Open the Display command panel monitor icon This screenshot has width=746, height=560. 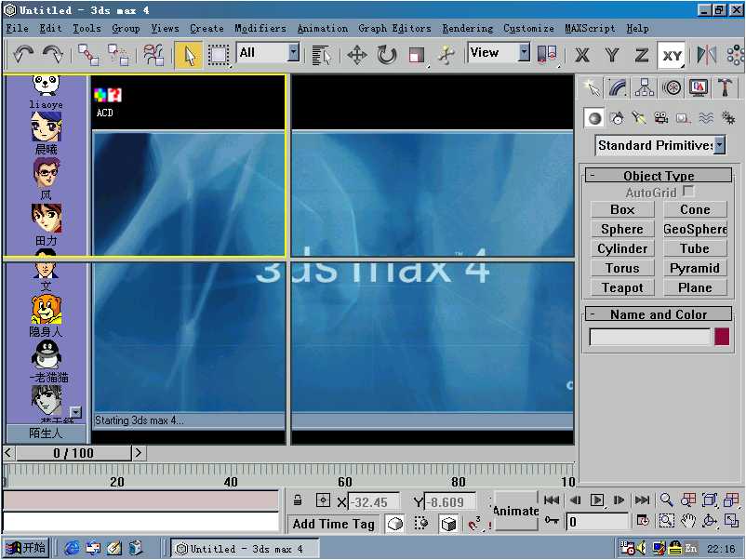[698, 87]
